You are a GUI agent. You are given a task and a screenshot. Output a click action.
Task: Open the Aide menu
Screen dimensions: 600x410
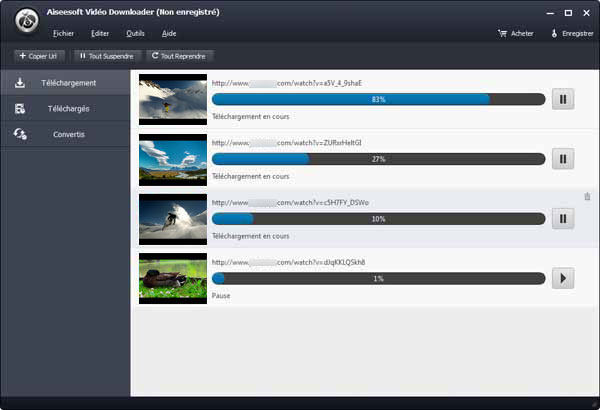[x=169, y=34]
